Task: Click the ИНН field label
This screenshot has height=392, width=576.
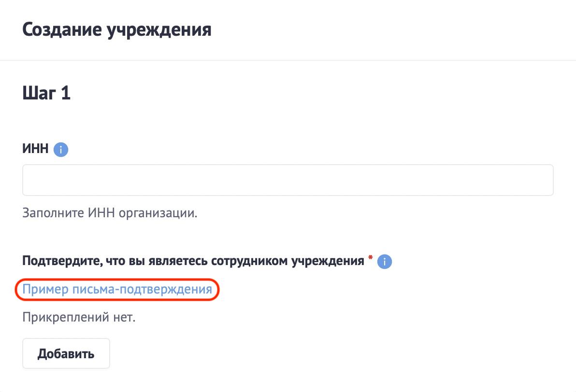Action: pyautogui.click(x=35, y=149)
